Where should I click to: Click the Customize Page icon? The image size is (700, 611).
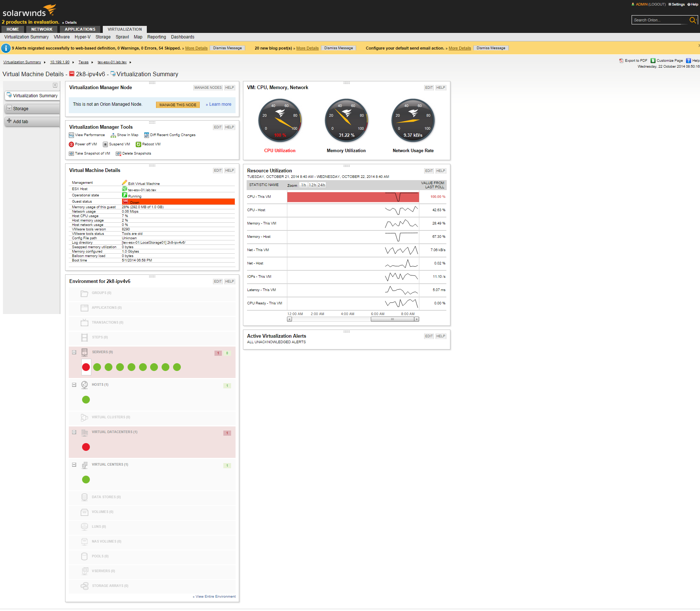653,61
